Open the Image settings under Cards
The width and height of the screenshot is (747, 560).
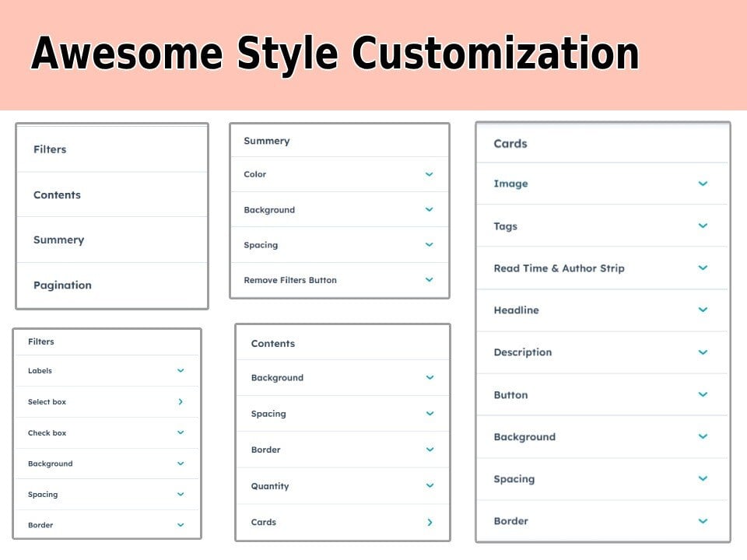click(702, 184)
